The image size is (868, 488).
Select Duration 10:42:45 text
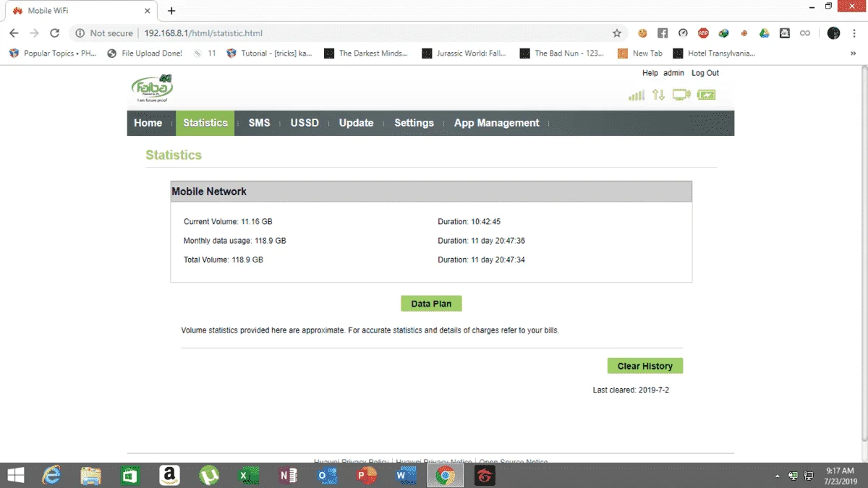[469, 222]
